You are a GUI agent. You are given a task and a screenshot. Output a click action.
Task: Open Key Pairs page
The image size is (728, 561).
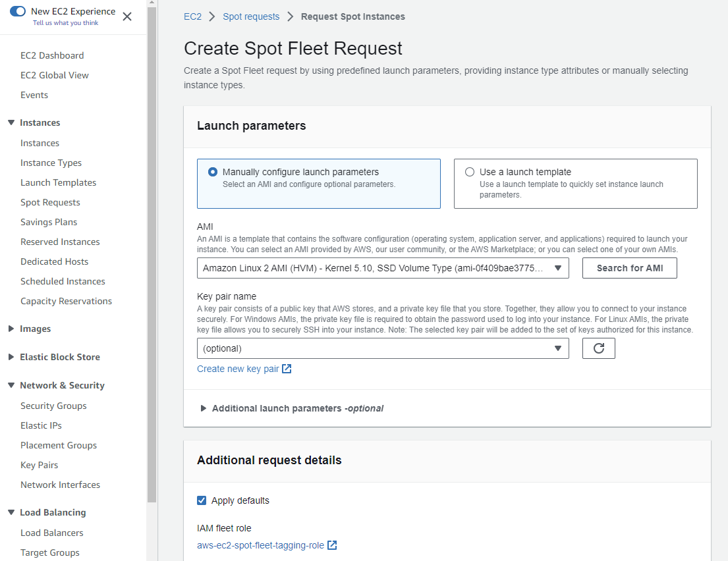pos(39,465)
